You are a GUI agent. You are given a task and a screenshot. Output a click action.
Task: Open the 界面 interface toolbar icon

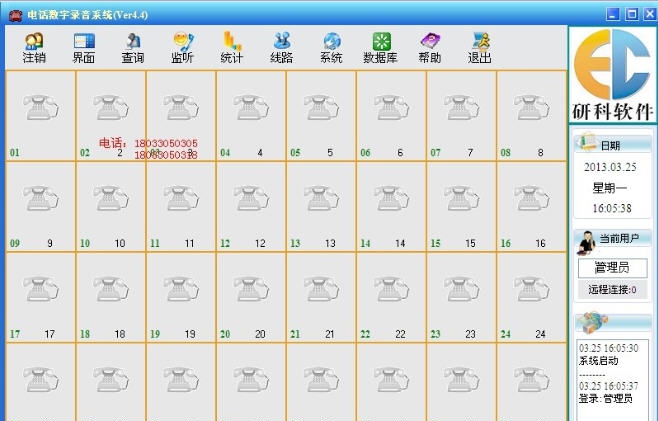click(x=84, y=48)
